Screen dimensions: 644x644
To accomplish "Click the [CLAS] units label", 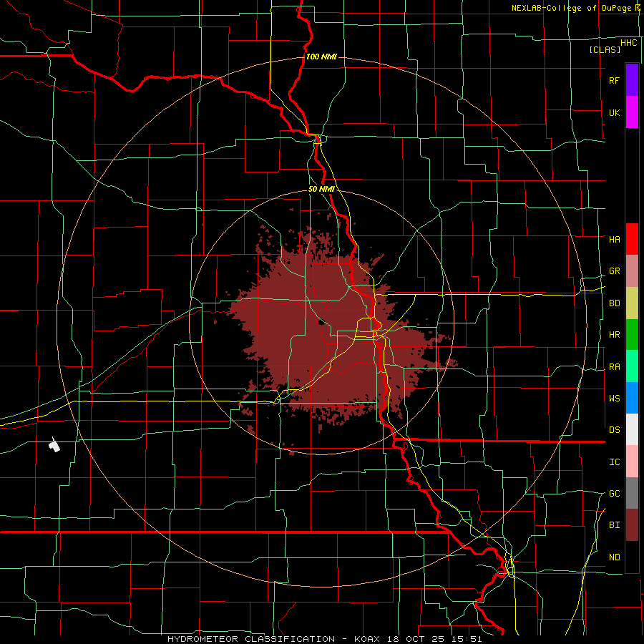I will [x=605, y=49].
